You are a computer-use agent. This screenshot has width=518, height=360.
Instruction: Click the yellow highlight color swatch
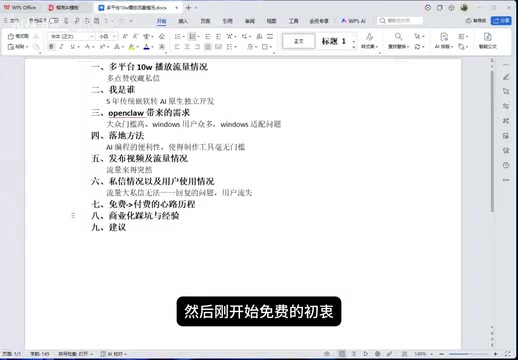click(x=132, y=47)
